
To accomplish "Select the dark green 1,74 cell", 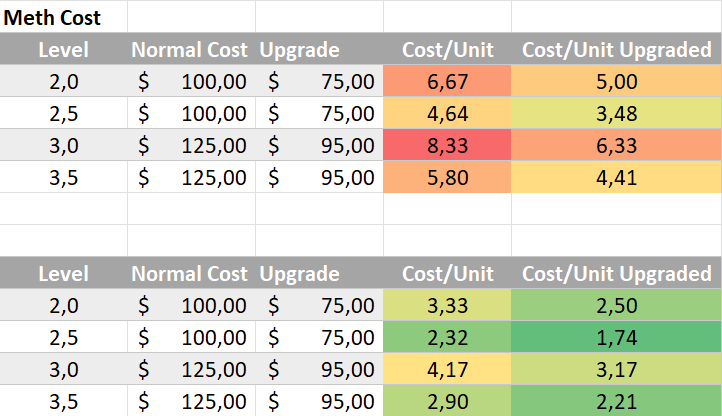I will tap(616, 338).
